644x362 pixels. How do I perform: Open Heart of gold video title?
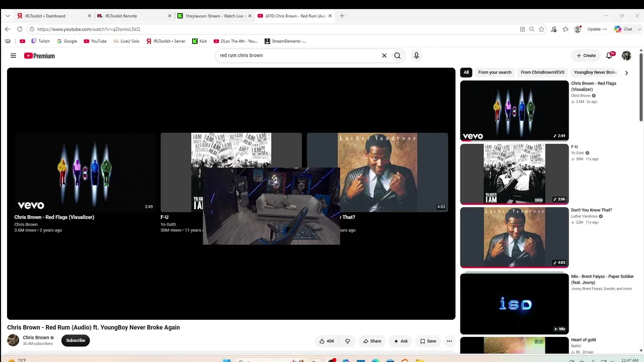pyautogui.click(x=583, y=340)
